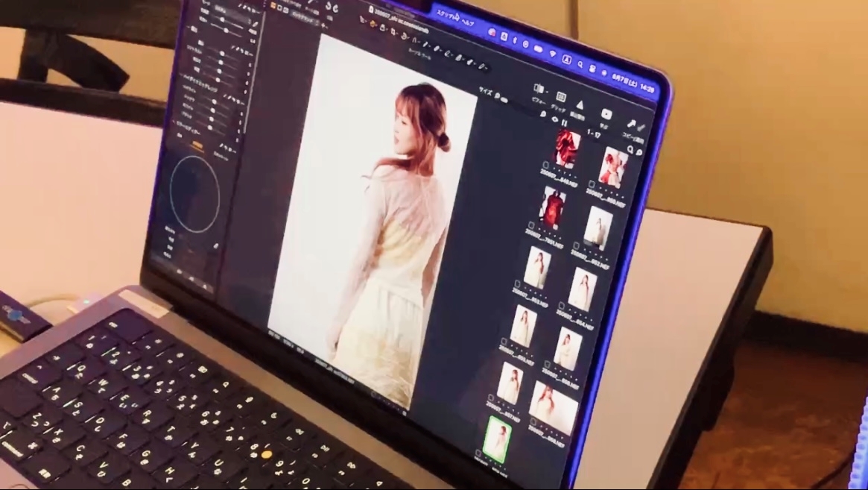
Task: Tick checkbox under the green-highlighted selected thumbnail
Action: pos(478,453)
